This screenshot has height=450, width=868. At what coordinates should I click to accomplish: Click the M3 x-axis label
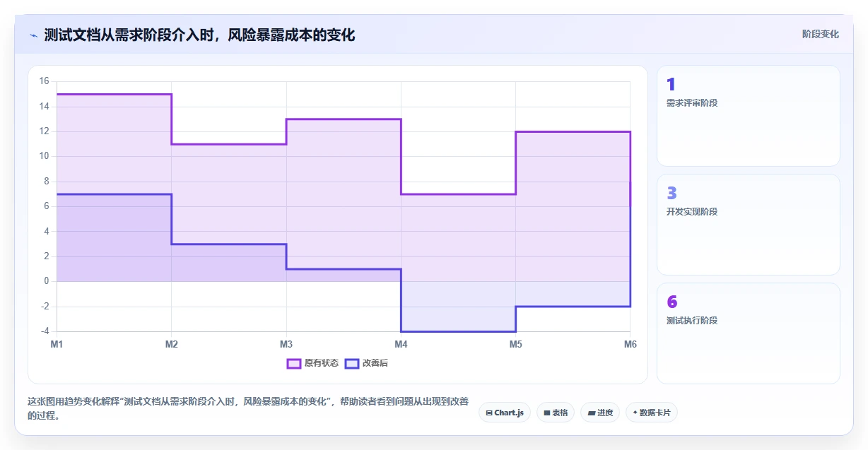(286, 344)
